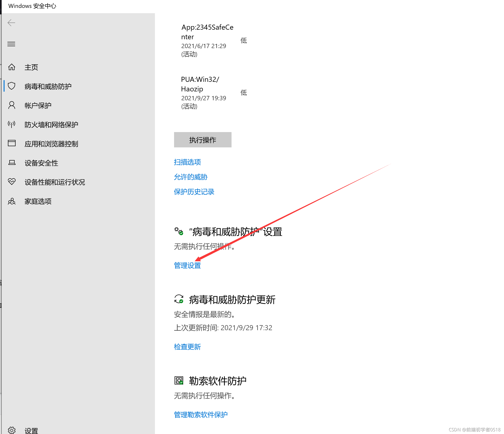The width and height of the screenshot is (504, 434).
Task: Click the 检查更新 link
Action: [187, 347]
